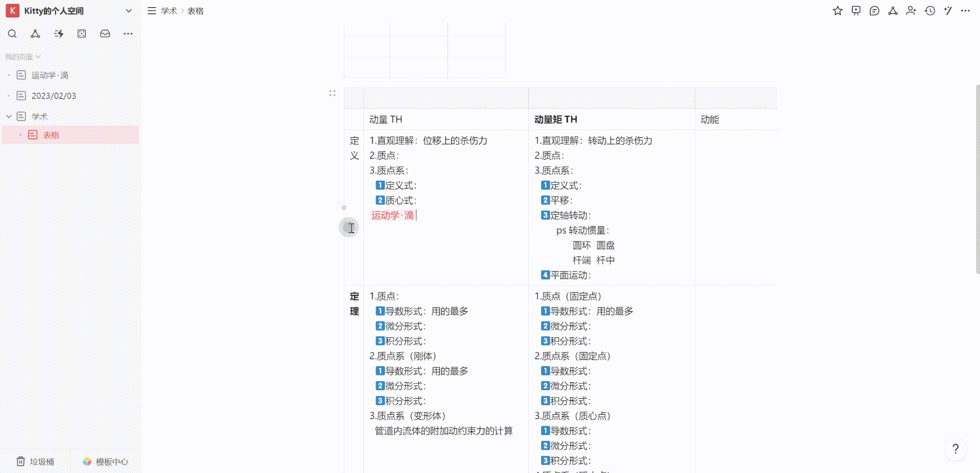Click the drag handle beside the table
Image resolution: width=980 pixels, height=473 pixels.
(x=332, y=93)
